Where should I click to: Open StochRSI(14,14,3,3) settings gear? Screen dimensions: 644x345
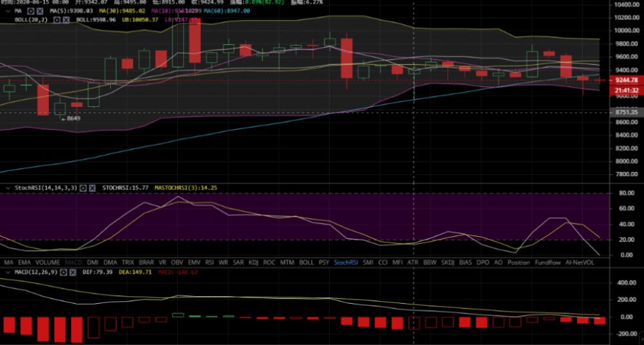pos(82,188)
